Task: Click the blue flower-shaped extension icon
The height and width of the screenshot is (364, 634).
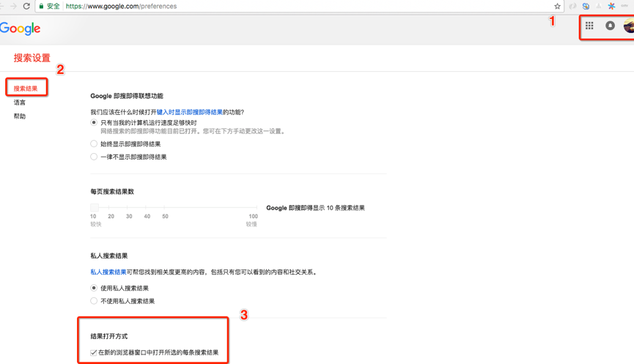Action: point(586,6)
